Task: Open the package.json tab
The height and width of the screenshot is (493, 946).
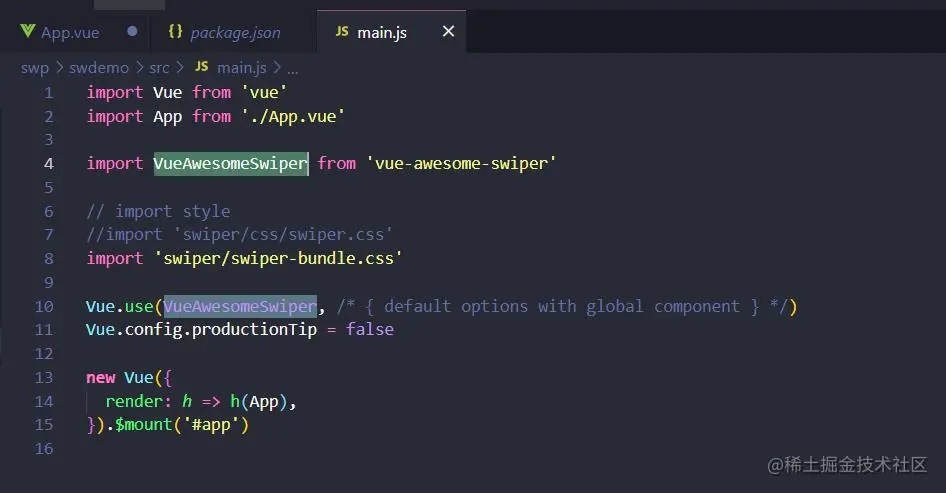Action: (235, 32)
